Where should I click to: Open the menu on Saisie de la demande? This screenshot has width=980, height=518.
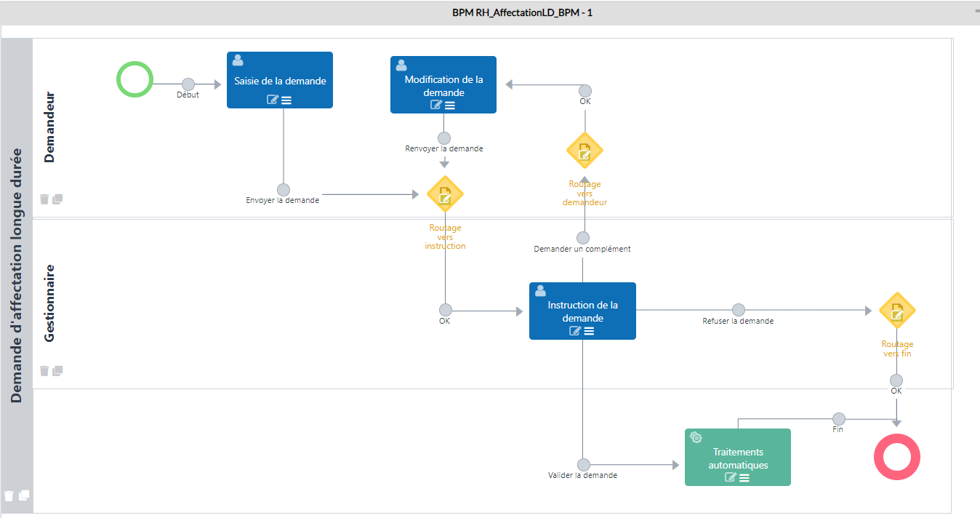[286, 100]
